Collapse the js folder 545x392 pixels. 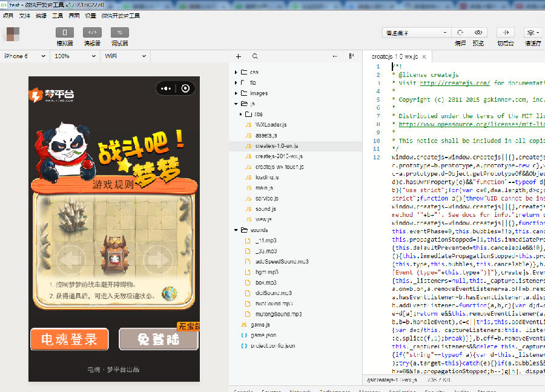[236, 104]
